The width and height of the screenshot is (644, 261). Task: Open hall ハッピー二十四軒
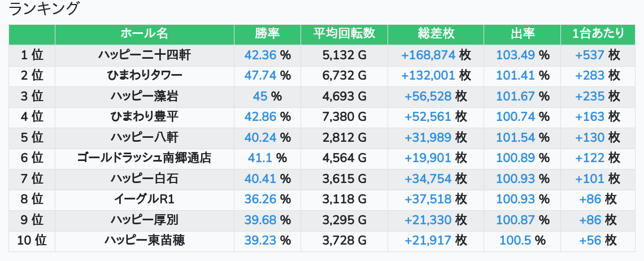[x=145, y=55]
